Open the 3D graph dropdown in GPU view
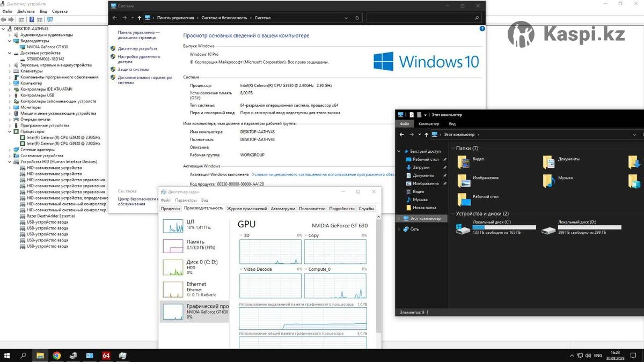The image size is (644, 362). [241, 235]
